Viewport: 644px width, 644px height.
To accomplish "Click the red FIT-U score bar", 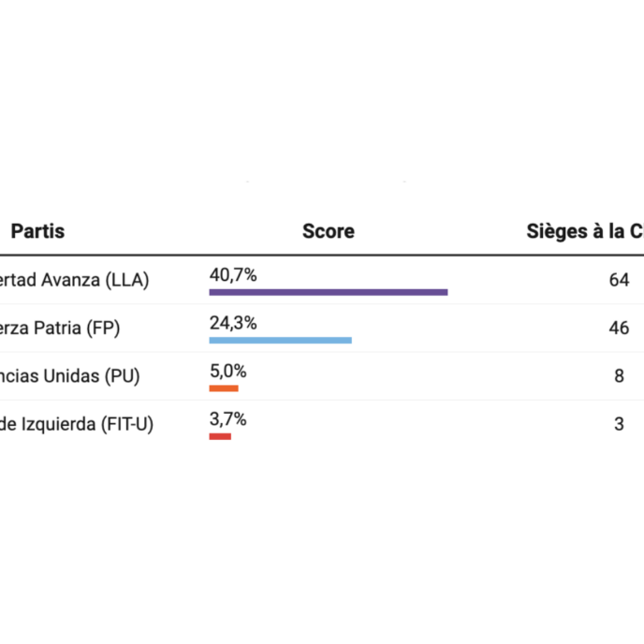I will point(220,436).
